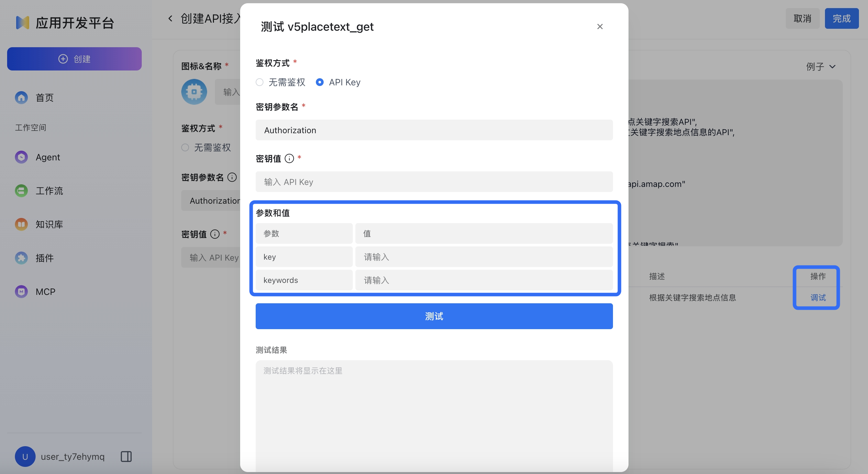Click the 知识库 knowledge base icon
The height and width of the screenshot is (474, 868).
(21, 224)
